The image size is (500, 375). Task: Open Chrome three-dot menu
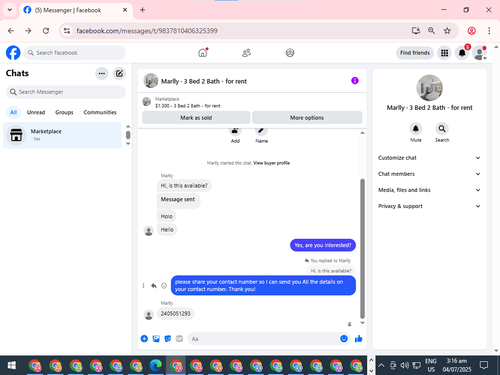point(489,31)
